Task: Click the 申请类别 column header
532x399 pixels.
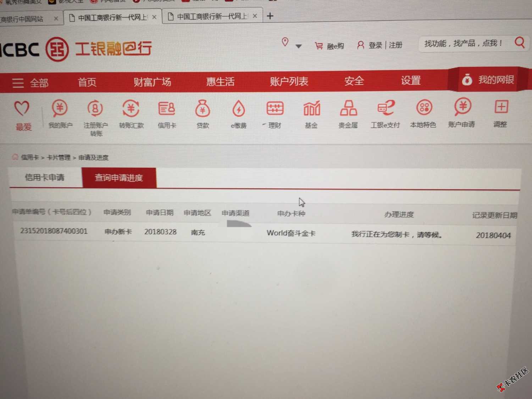Action: pos(117,212)
